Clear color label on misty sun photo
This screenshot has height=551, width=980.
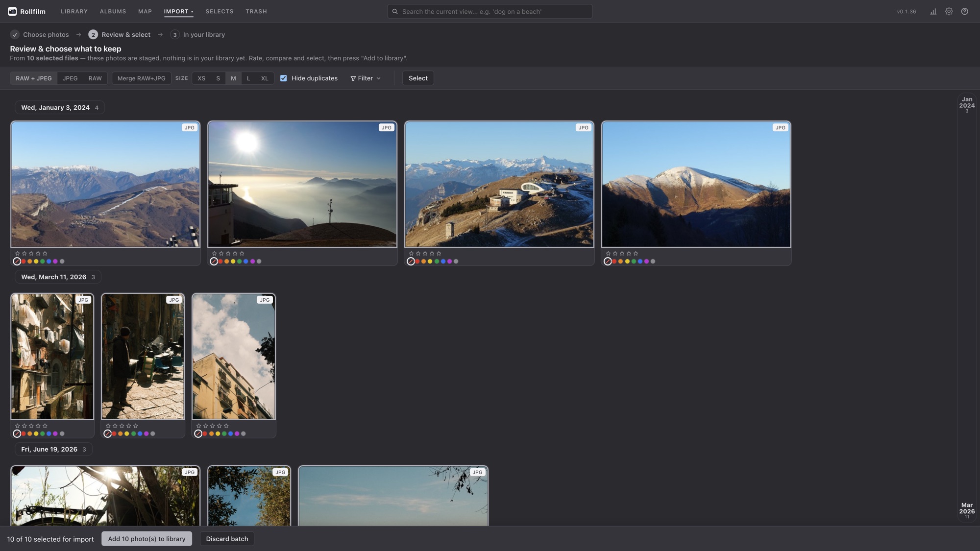point(214,262)
